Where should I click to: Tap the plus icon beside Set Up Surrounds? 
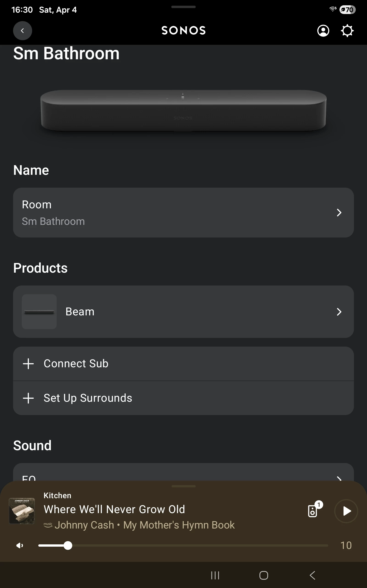[x=28, y=398]
